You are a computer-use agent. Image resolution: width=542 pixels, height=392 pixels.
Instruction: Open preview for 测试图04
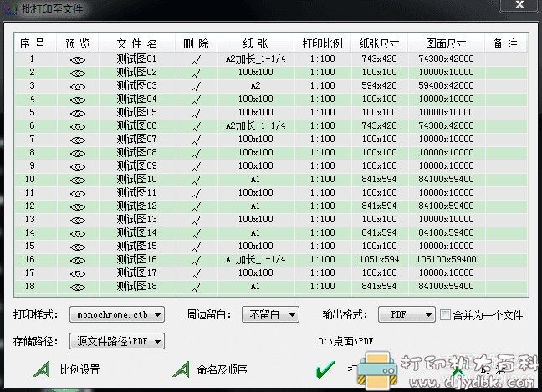[x=78, y=100]
